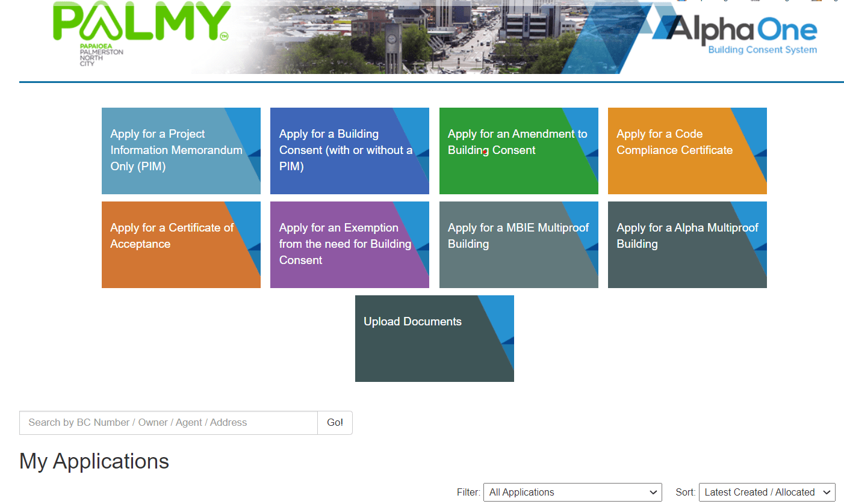844x504 pixels.
Task: Focus the BC Number search field
Action: pos(169,423)
